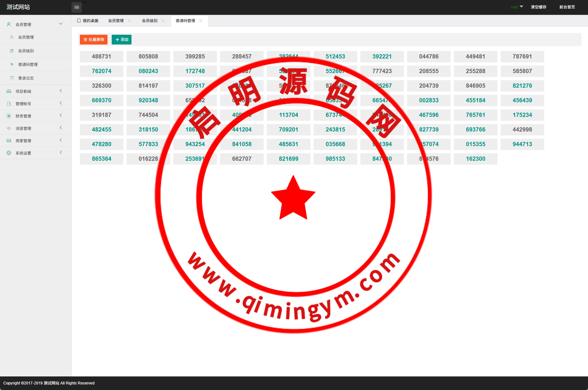Open 登录日志 in the sidebar
The image size is (588, 390).
point(26,78)
